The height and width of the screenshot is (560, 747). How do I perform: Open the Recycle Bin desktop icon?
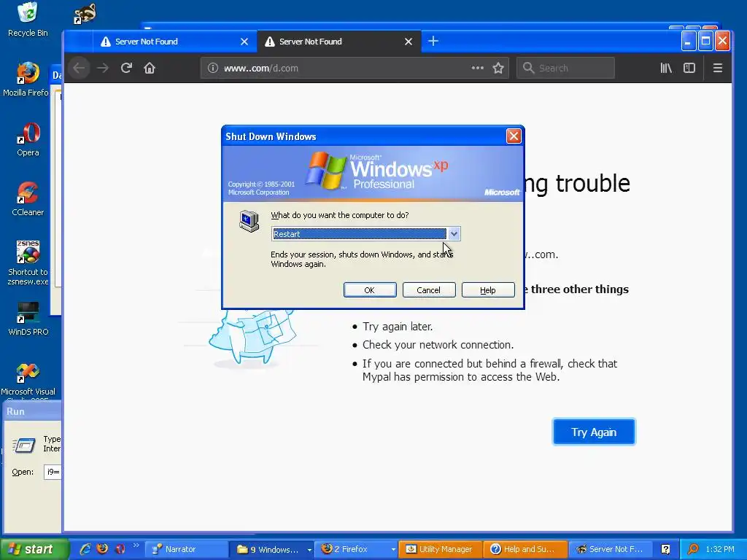pyautogui.click(x=28, y=20)
